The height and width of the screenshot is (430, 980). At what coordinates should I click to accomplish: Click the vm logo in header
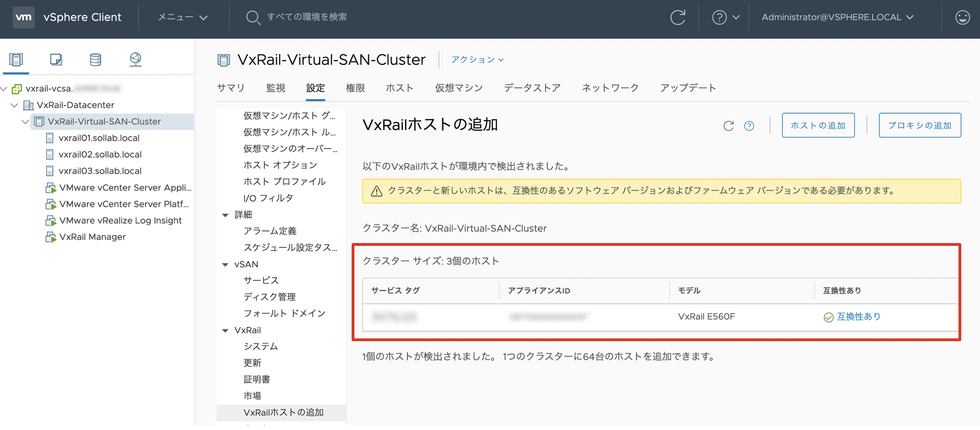click(23, 17)
